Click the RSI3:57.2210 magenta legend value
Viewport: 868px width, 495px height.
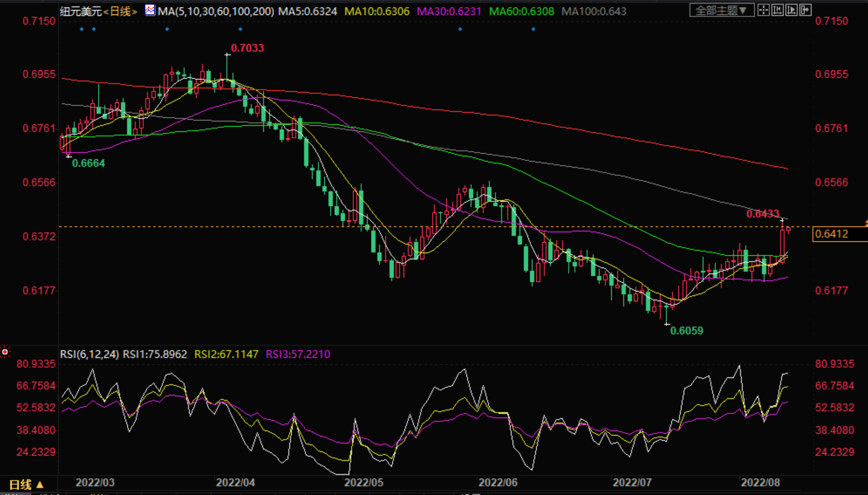click(298, 354)
